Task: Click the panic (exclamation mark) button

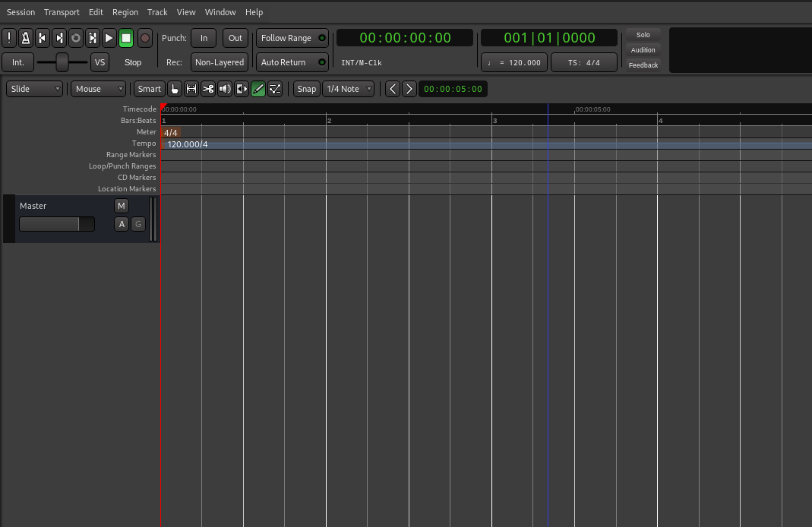Action: (9, 38)
